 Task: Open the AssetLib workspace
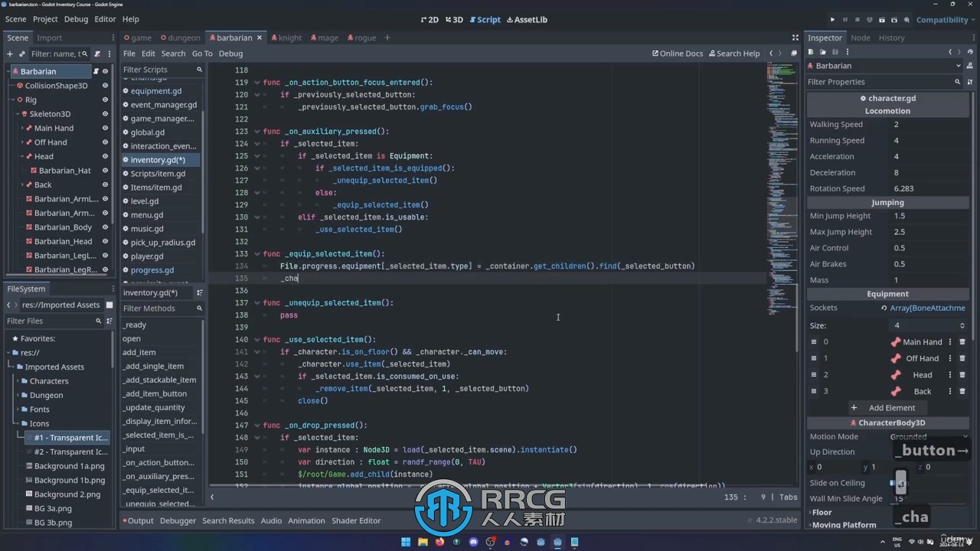(x=527, y=20)
